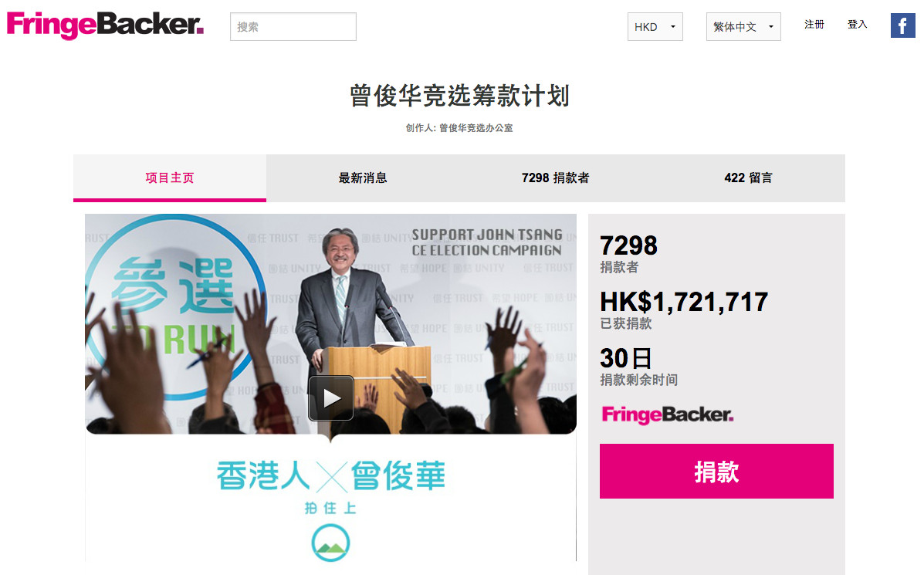Image resolution: width=924 pixels, height=575 pixels.
Task: View the 422 留言 comments tab
Action: (x=749, y=178)
